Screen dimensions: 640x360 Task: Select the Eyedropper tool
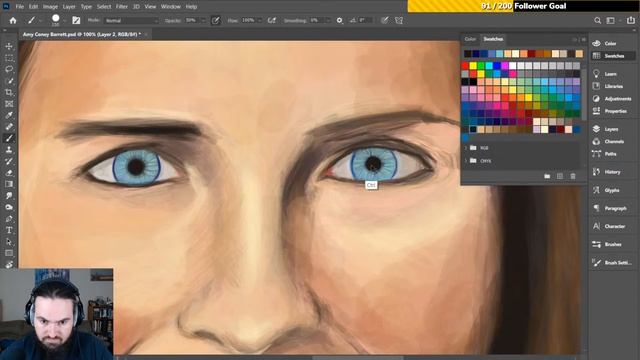click(9, 116)
